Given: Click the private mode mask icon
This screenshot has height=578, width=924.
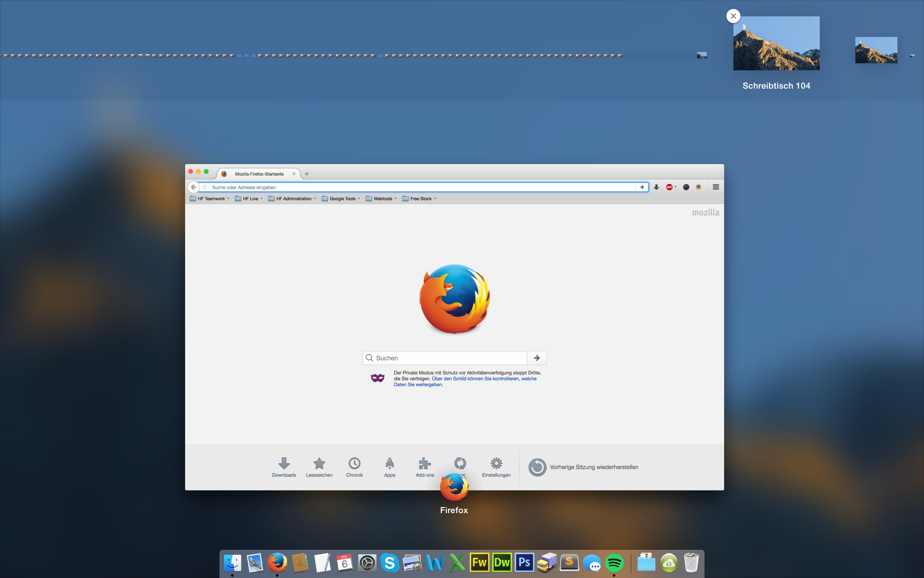Looking at the screenshot, I should pyautogui.click(x=377, y=378).
